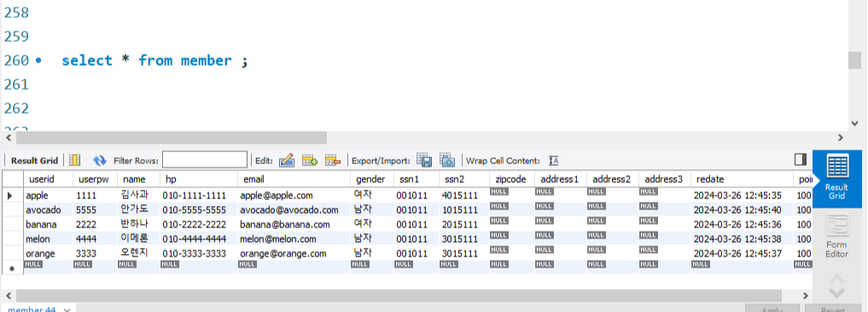Click the SQL editor scroll-left arrow
This screenshot has height=312, width=868.
click(9, 138)
